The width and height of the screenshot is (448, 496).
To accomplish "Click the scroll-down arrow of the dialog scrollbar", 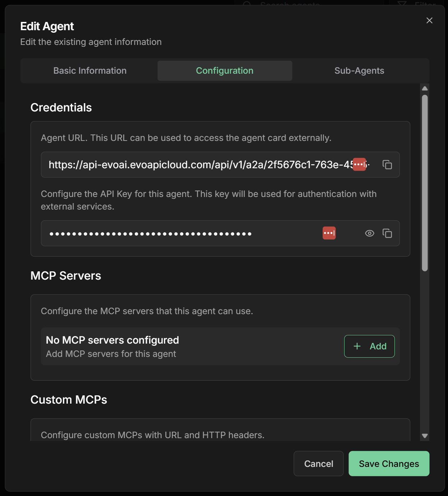I will pyautogui.click(x=425, y=436).
